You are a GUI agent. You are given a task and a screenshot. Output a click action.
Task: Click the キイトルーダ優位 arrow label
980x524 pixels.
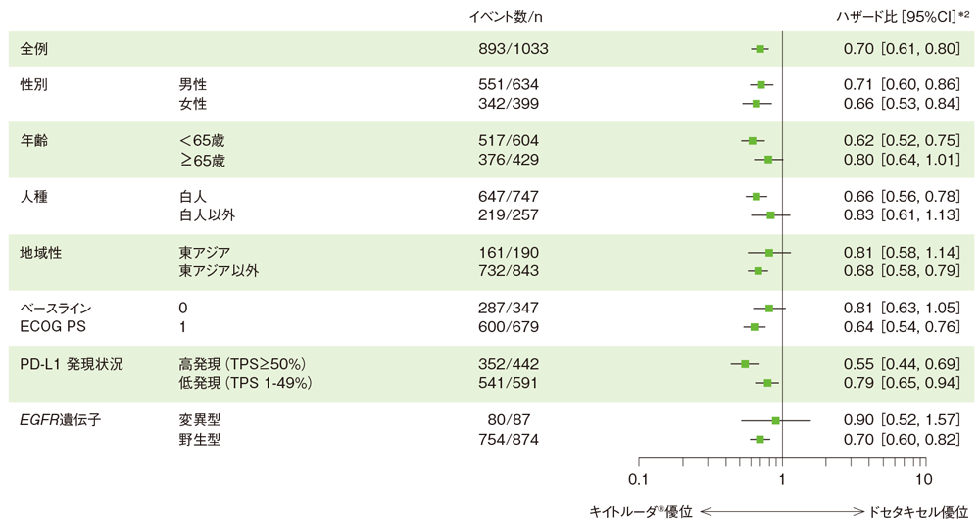[641, 512]
